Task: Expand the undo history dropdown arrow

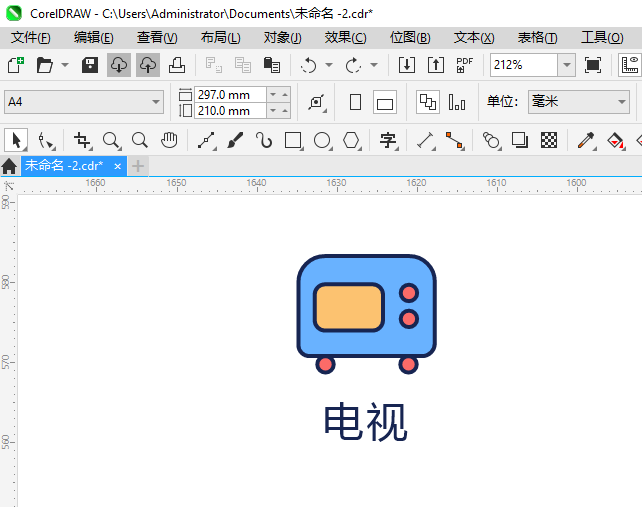Action: [329, 65]
